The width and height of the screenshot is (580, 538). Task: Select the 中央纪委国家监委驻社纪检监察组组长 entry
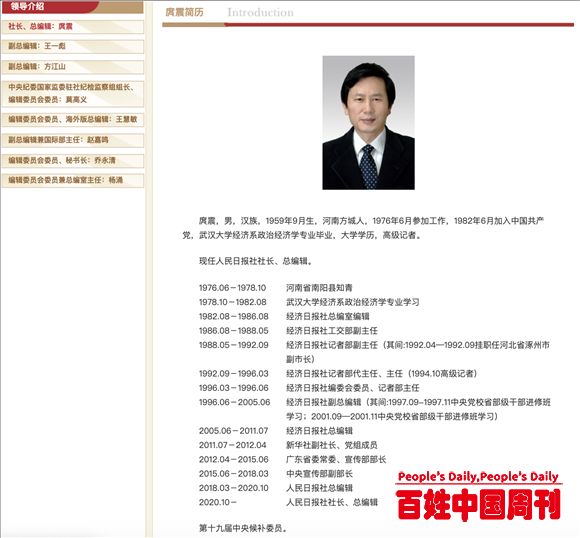point(72,93)
